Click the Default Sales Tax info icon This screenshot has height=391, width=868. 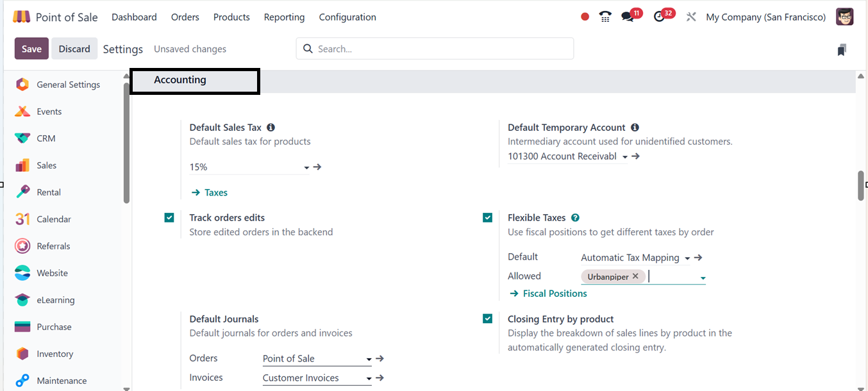click(x=271, y=128)
